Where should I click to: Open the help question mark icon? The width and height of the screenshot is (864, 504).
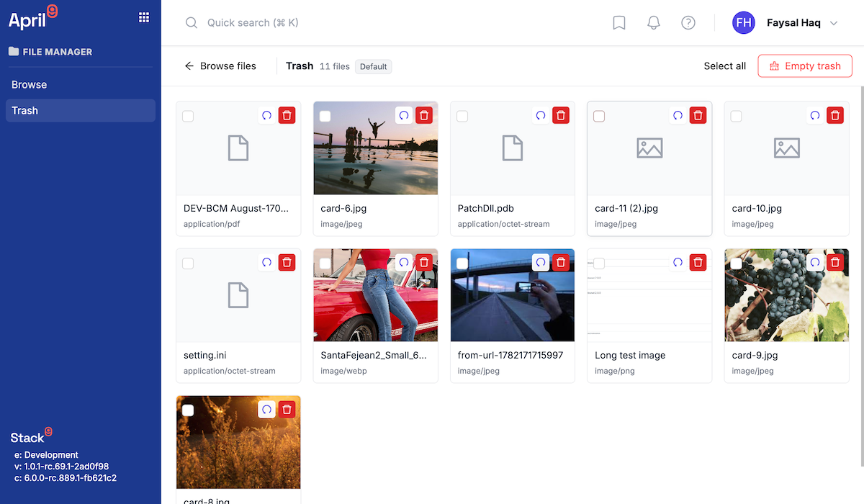point(688,23)
